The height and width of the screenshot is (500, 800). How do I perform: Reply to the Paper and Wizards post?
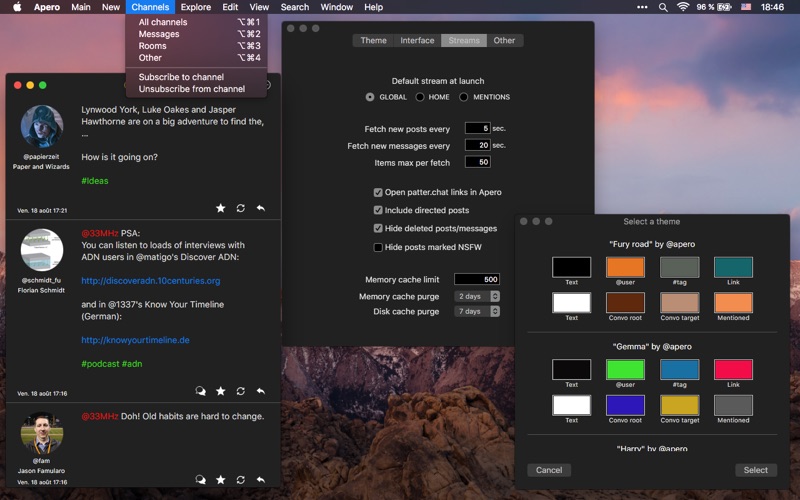261,208
